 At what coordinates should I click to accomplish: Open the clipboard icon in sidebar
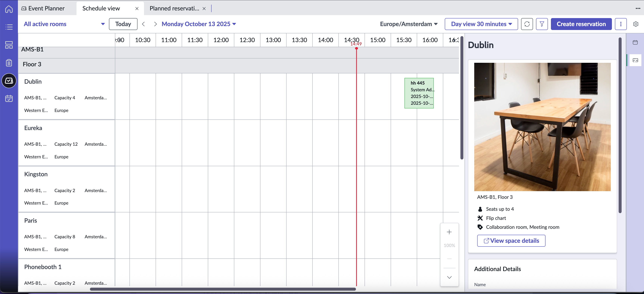(9, 63)
